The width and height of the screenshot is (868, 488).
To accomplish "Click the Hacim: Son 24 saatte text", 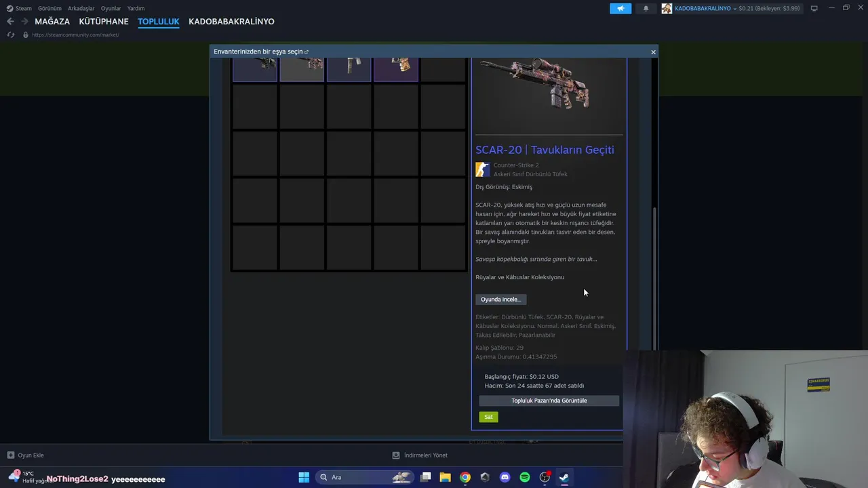I will pos(534,386).
